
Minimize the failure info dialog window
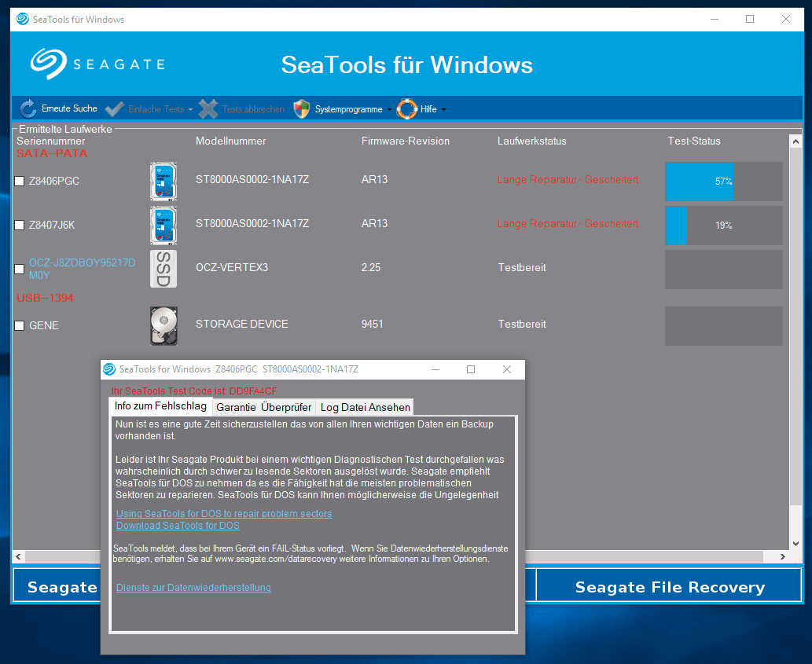(435, 369)
